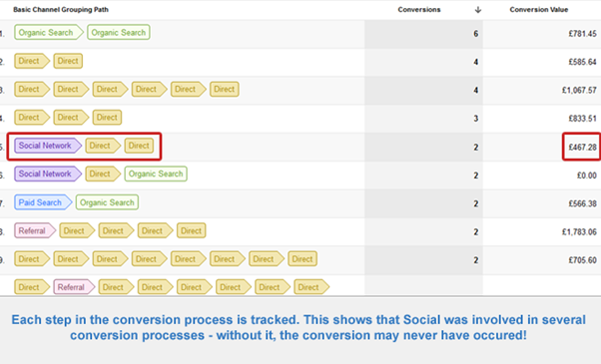Click first Organic Search chip in row 1
This screenshot has width=601, height=364.
click(x=49, y=33)
